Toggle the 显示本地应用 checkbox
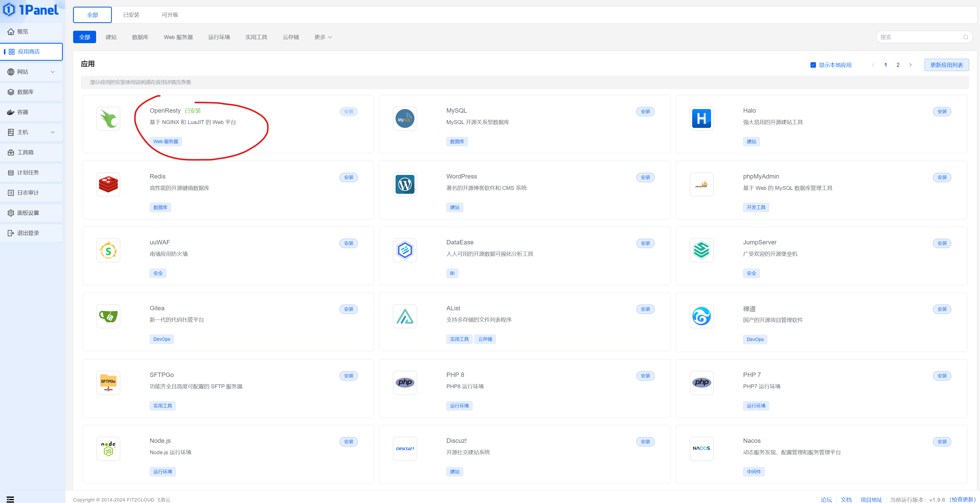980x503 pixels. click(813, 65)
